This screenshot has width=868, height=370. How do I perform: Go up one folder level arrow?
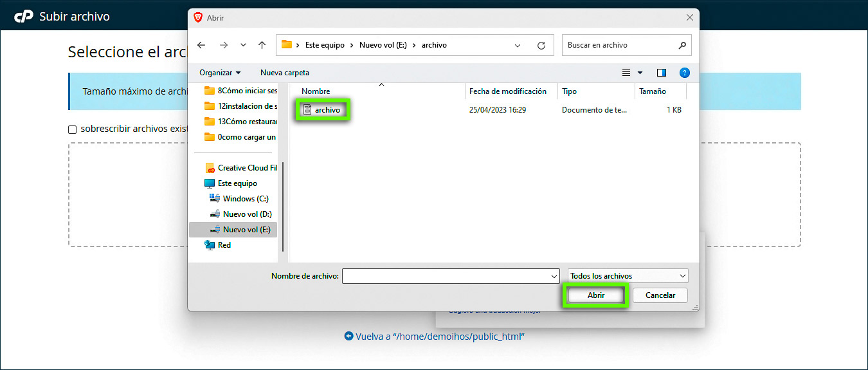(262, 45)
